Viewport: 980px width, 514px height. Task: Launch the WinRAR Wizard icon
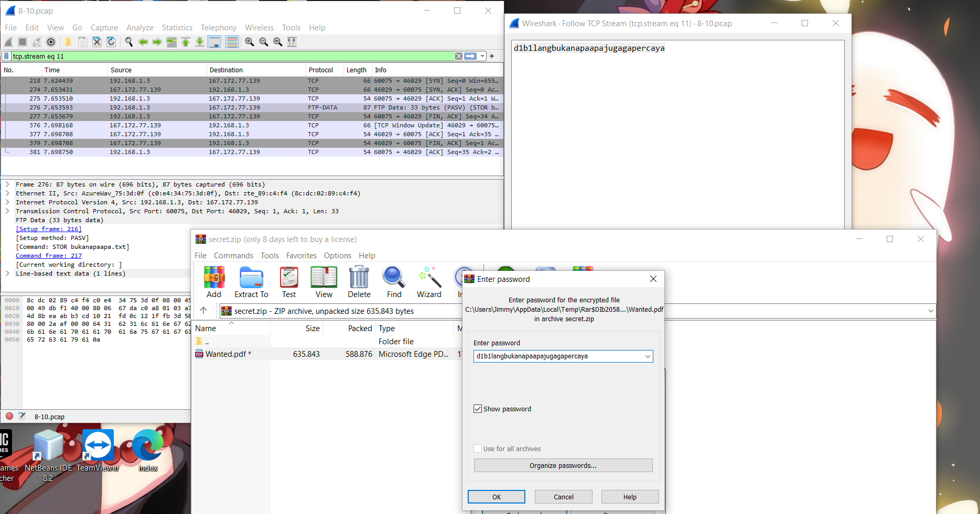pyautogui.click(x=429, y=282)
